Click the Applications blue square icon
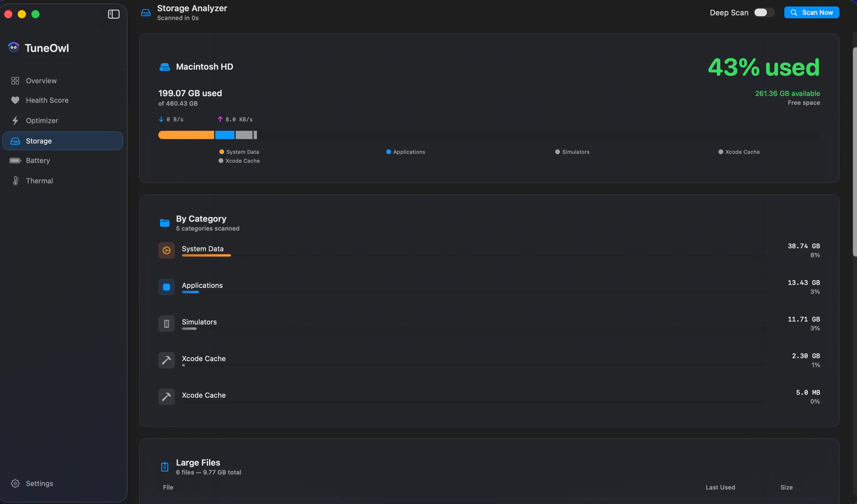The height and width of the screenshot is (504, 857). point(166,287)
